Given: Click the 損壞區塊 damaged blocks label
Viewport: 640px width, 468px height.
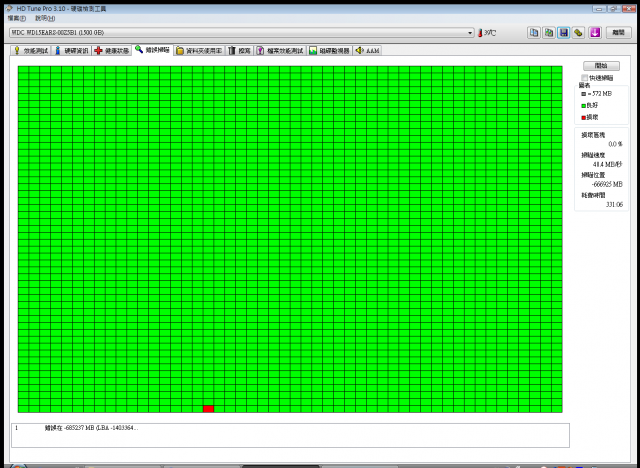Looking at the screenshot, I should click(593, 135).
